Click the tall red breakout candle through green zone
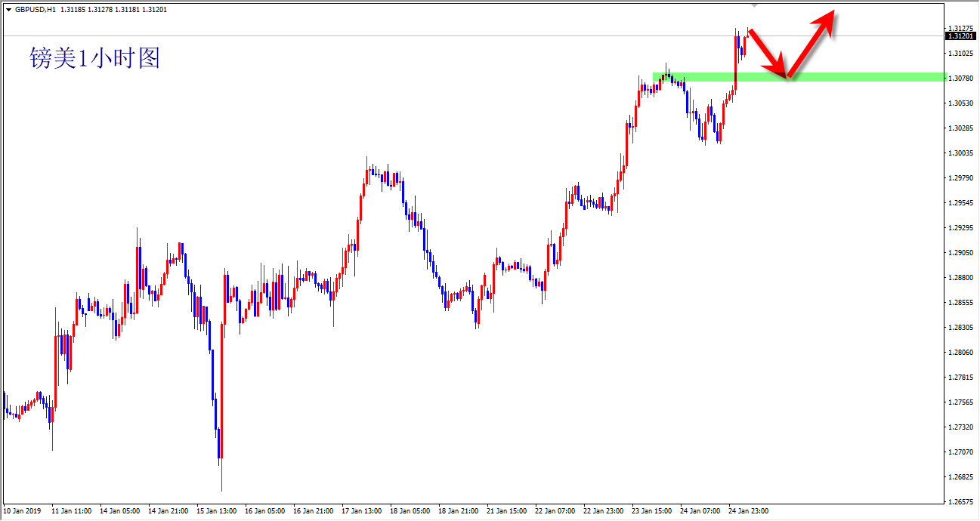 point(736,62)
